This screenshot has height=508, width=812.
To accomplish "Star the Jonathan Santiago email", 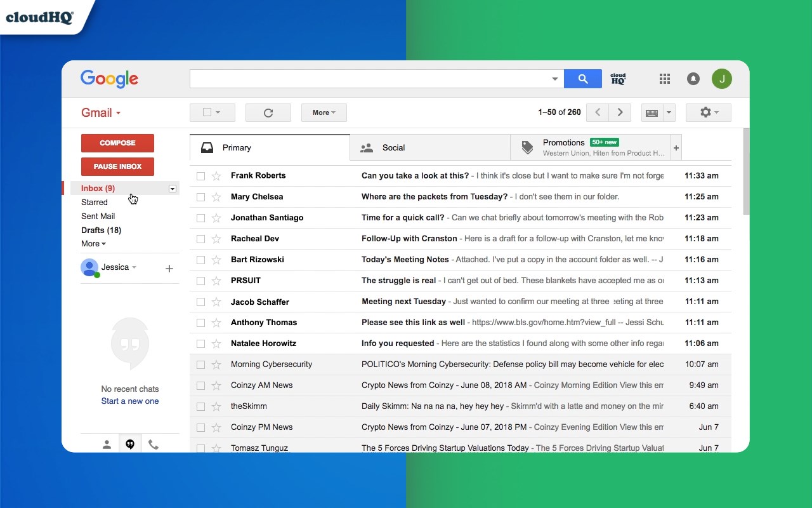I will point(216,218).
